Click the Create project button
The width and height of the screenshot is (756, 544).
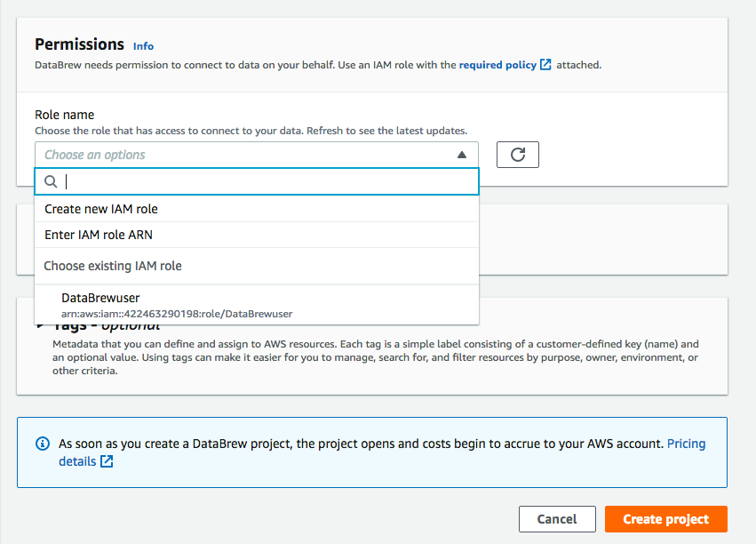pos(666,519)
